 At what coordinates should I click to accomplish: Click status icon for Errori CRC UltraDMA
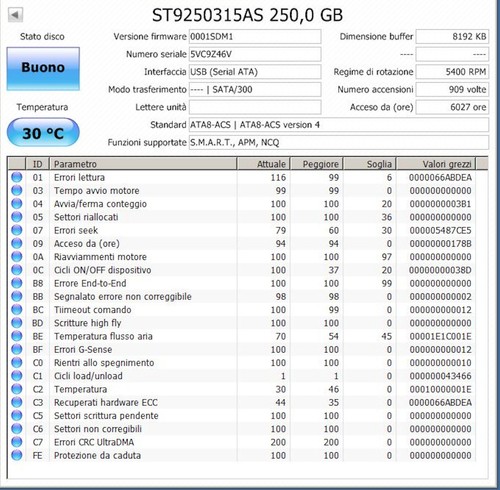click(17, 442)
